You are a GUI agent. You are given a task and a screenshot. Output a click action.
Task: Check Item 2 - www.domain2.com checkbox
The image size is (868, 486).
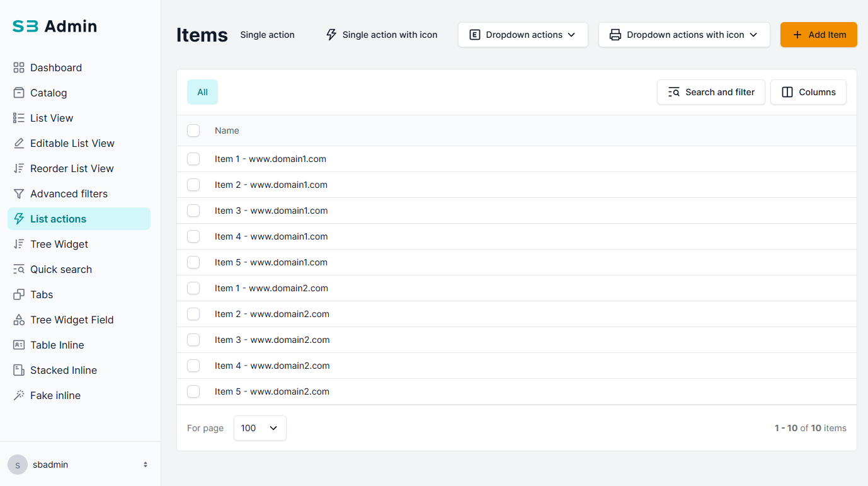click(193, 314)
